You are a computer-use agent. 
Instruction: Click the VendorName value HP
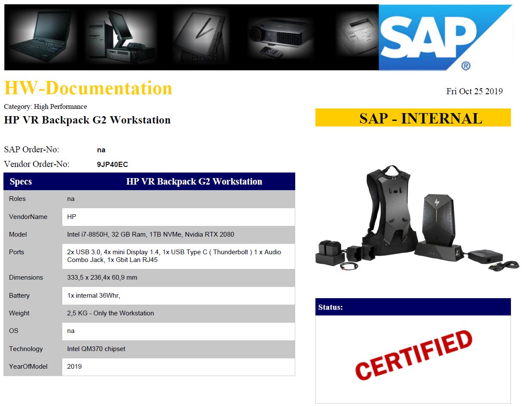click(72, 217)
